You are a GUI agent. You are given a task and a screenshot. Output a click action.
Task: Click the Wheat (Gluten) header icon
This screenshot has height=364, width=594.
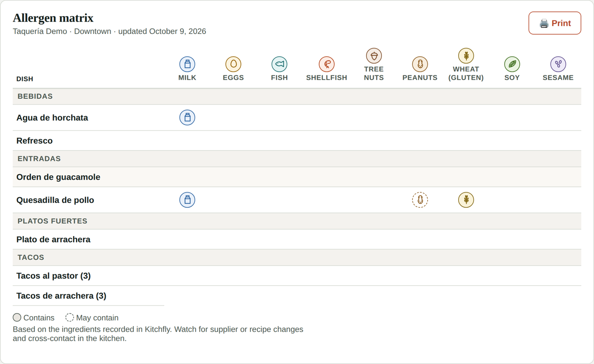[466, 56]
